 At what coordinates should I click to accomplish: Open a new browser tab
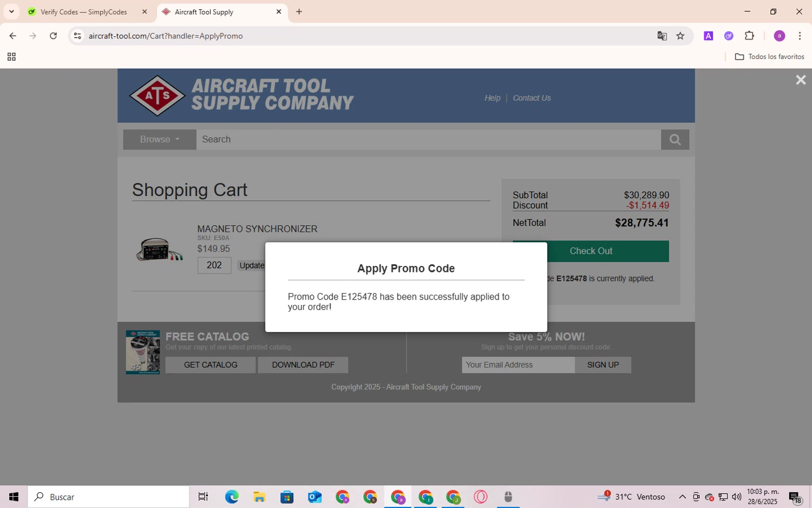click(299, 12)
